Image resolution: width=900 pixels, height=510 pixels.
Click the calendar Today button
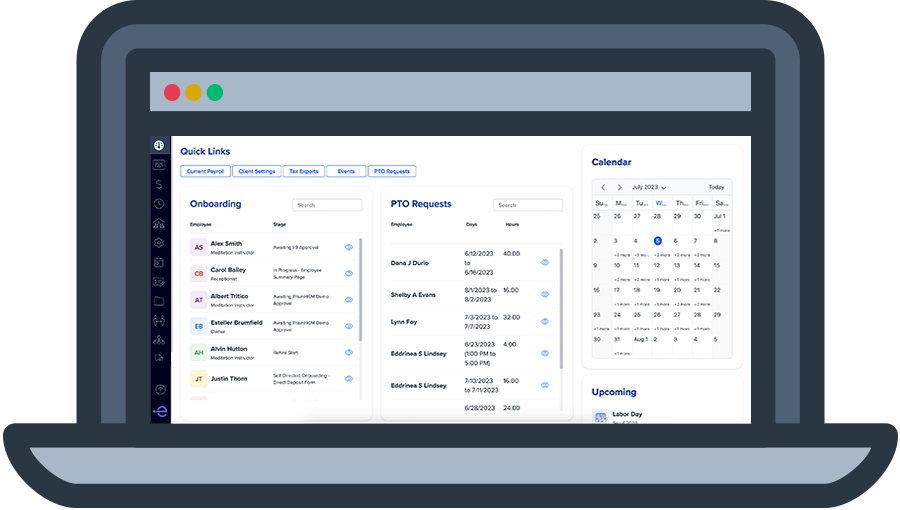pyautogui.click(x=716, y=188)
